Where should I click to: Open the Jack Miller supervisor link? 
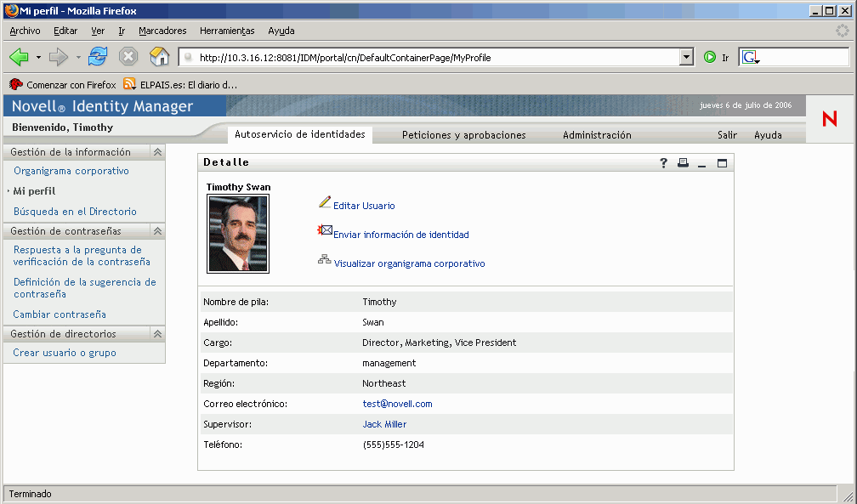384,424
